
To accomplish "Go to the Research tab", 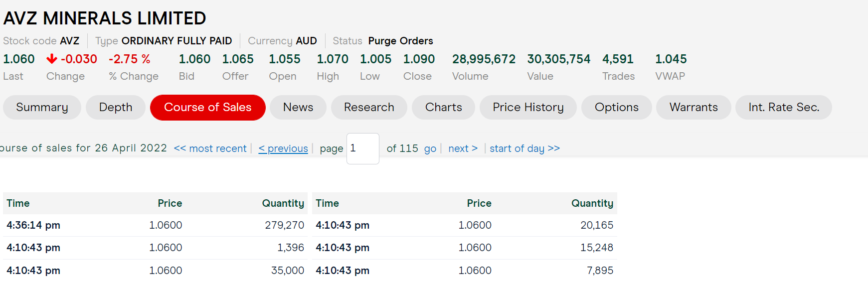I will [369, 107].
